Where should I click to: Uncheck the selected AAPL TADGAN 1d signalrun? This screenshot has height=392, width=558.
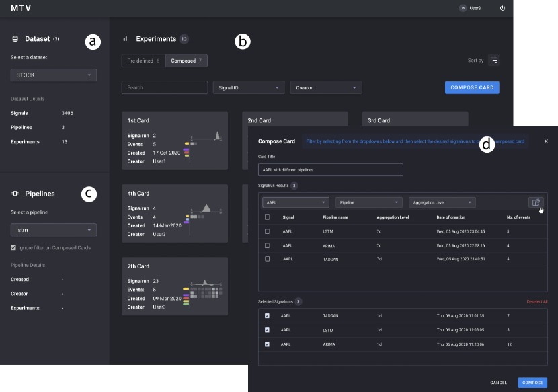point(268,315)
